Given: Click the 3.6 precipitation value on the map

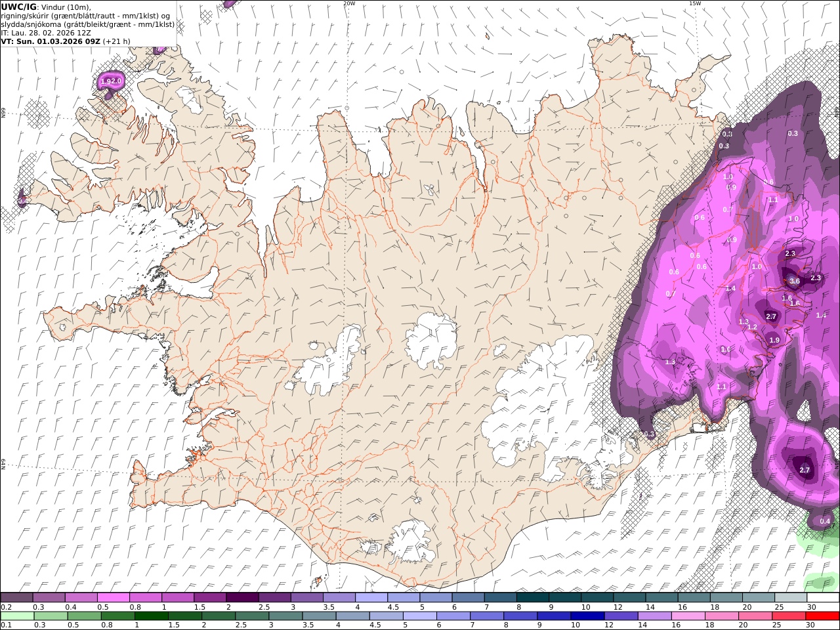Looking at the screenshot, I should pos(794,281).
